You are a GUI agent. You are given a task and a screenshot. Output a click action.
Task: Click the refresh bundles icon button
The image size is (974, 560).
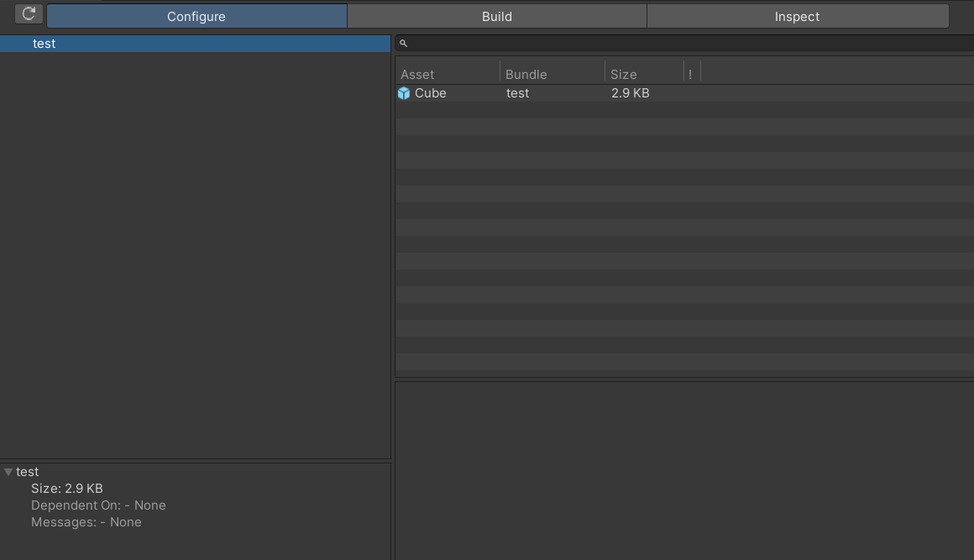[29, 13]
